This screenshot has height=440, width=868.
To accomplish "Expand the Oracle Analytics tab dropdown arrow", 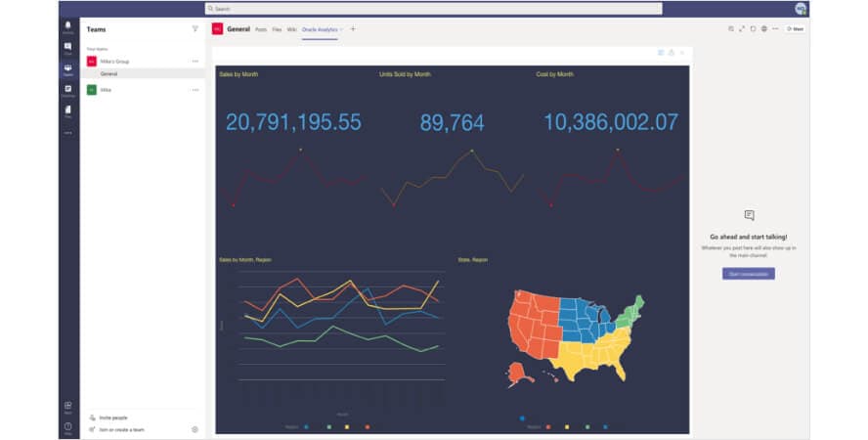I will pyautogui.click(x=341, y=29).
